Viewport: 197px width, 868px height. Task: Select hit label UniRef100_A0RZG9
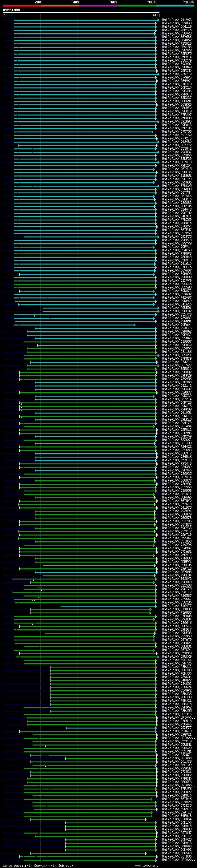(177, 396)
